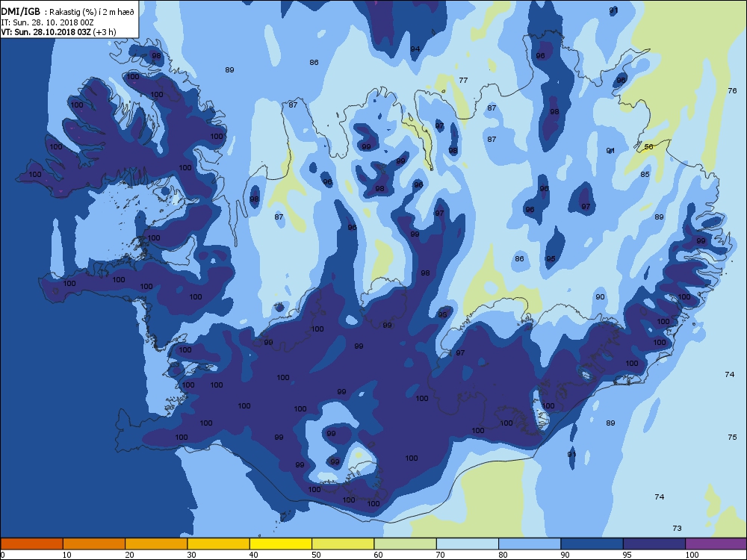
Task: Click the 'VT: Sun. 28.10.2018 03Z (+3 h)' line
Action: coord(58,32)
